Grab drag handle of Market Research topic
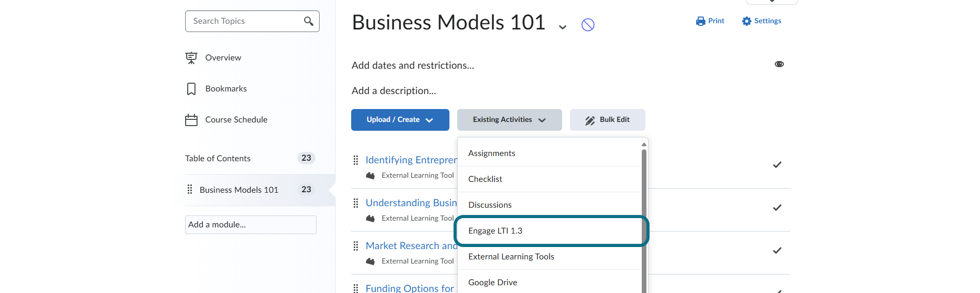980x293 pixels. (x=356, y=246)
